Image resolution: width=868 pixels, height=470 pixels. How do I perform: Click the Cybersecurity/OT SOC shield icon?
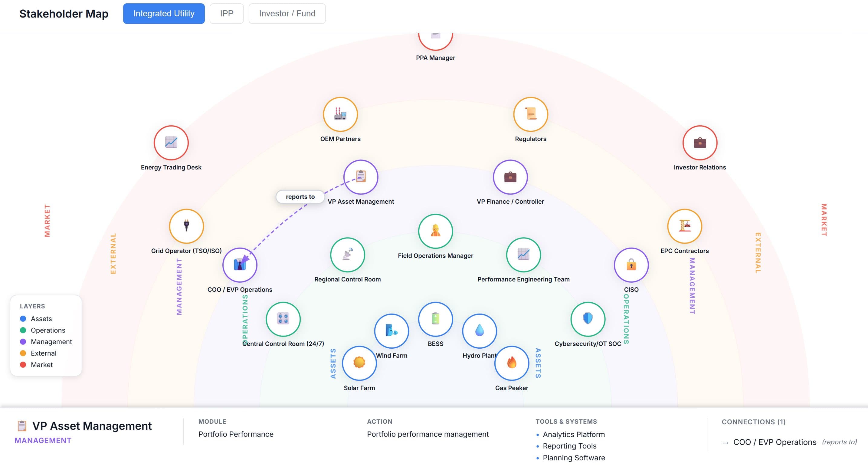[x=588, y=319]
